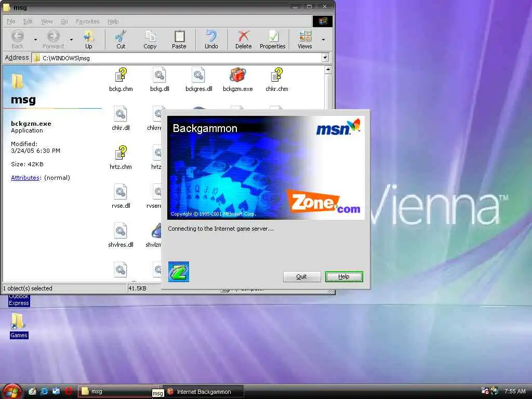Click the 41.5KB status bar entry
Image resolution: width=532 pixels, height=399 pixels.
137,288
